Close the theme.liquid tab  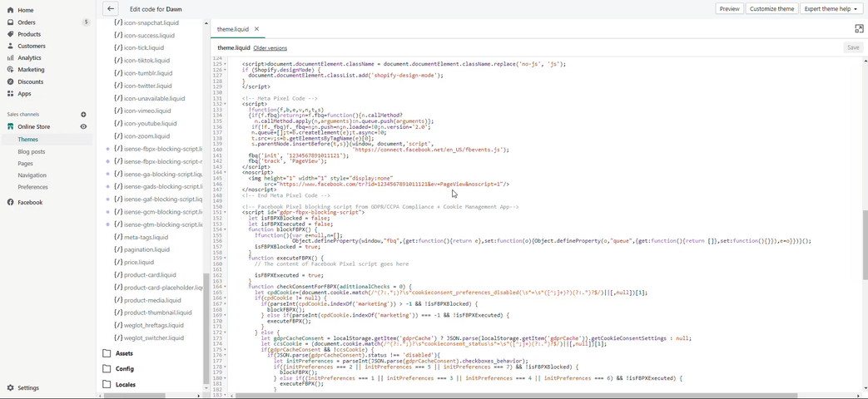[257, 29]
